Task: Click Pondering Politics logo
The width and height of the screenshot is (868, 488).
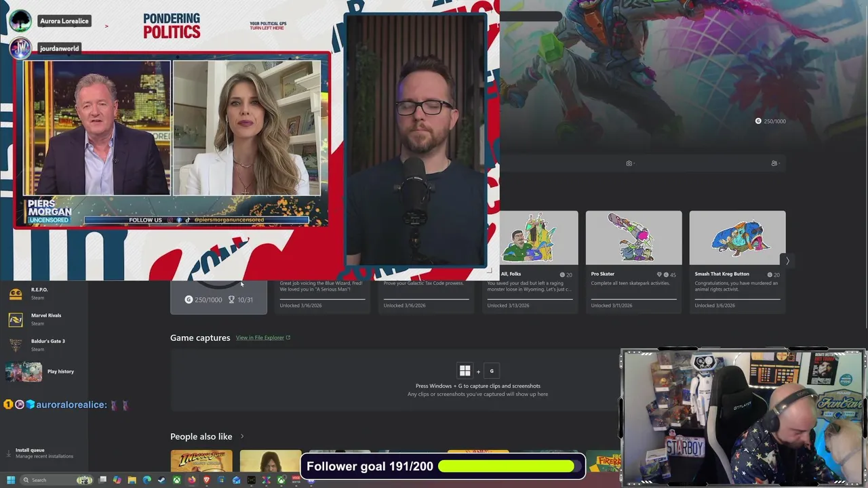Action: pyautogui.click(x=172, y=26)
